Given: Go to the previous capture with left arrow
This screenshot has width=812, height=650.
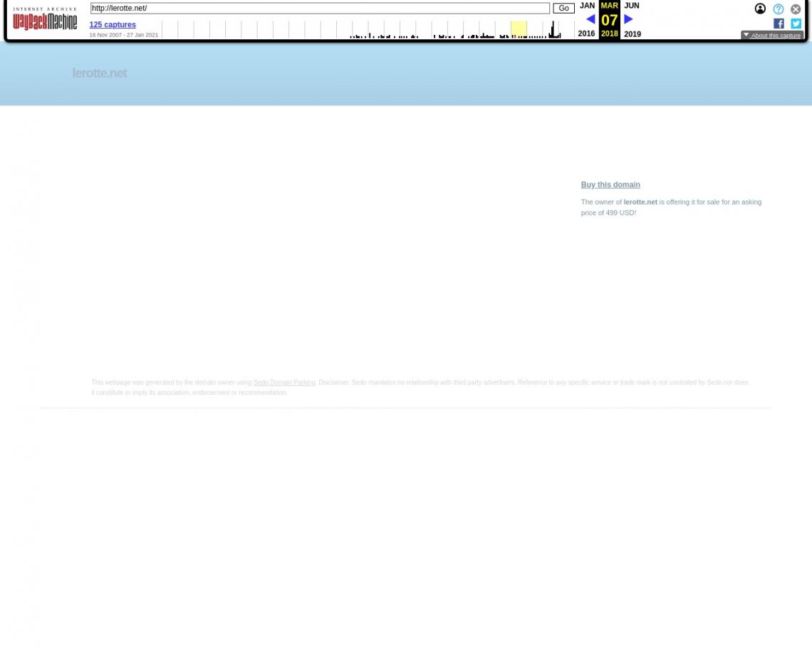Looking at the screenshot, I should click(590, 19).
